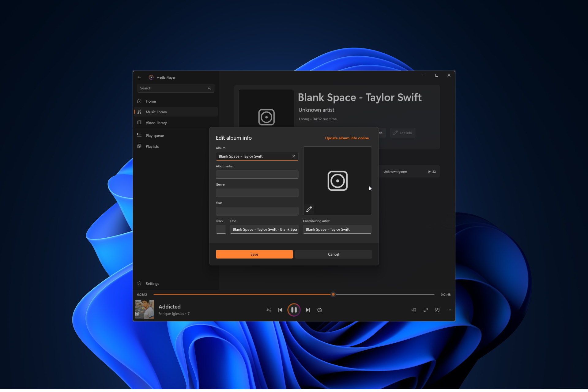Click Save to confirm album edits
The height and width of the screenshot is (392, 588).
pyautogui.click(x=254, y=254)
